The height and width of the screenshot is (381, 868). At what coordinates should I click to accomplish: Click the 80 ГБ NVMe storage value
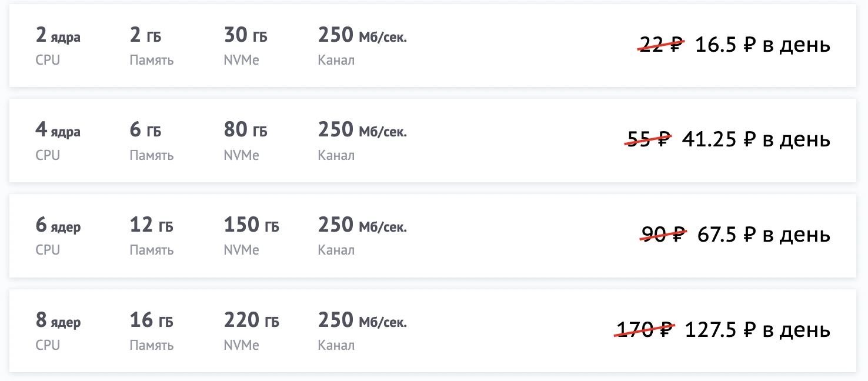point(245,131)
